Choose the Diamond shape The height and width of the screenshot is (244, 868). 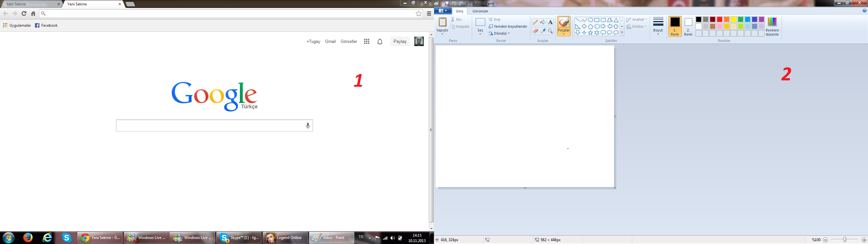584,26
